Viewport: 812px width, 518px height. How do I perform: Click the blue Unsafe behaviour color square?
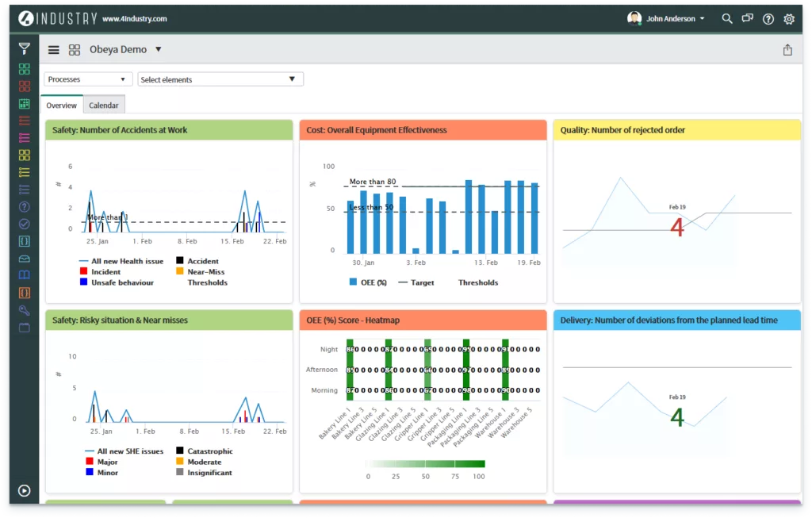click(x=83, y=282)
